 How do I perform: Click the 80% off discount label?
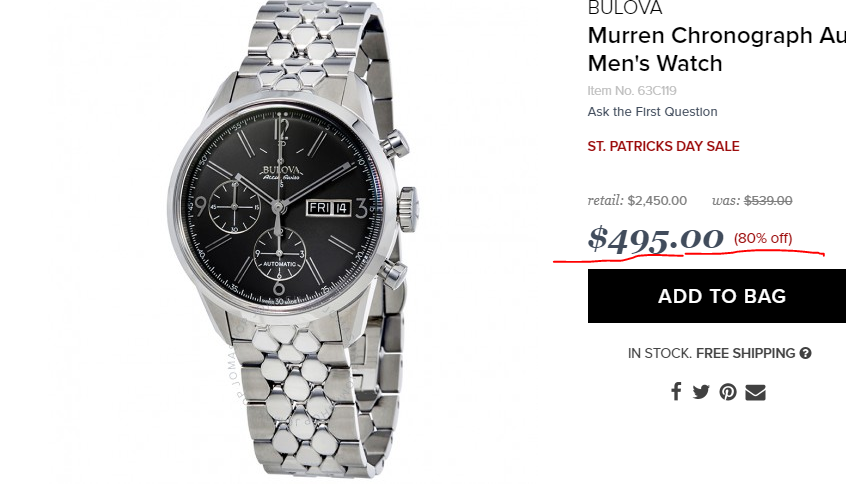point(763,239)
